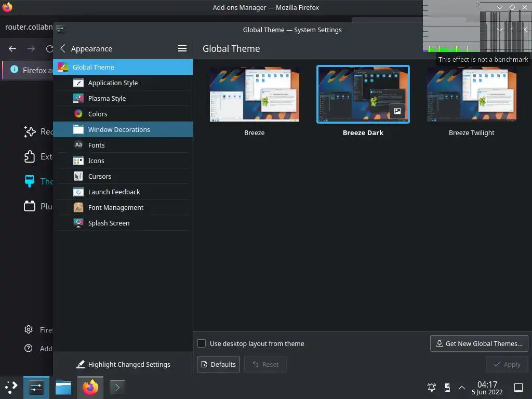Expand the taskbar arrow launcher
Viewport: 532px width, 399px height.
117,388
